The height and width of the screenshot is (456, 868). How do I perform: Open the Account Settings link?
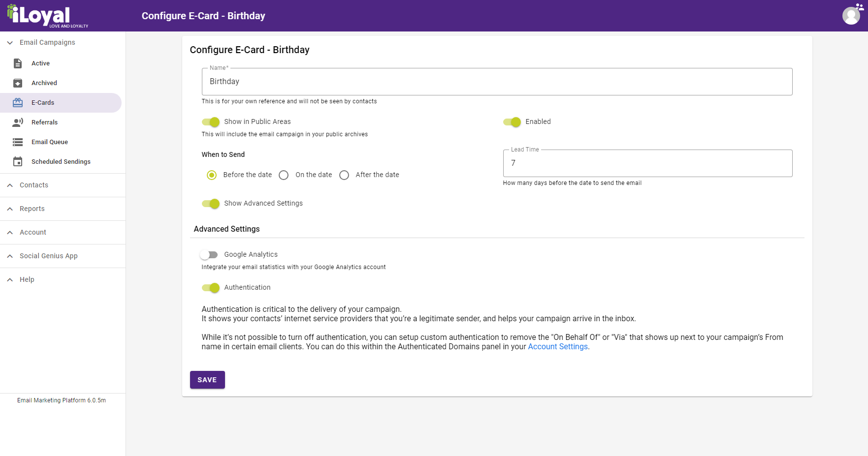click(558, 347)
